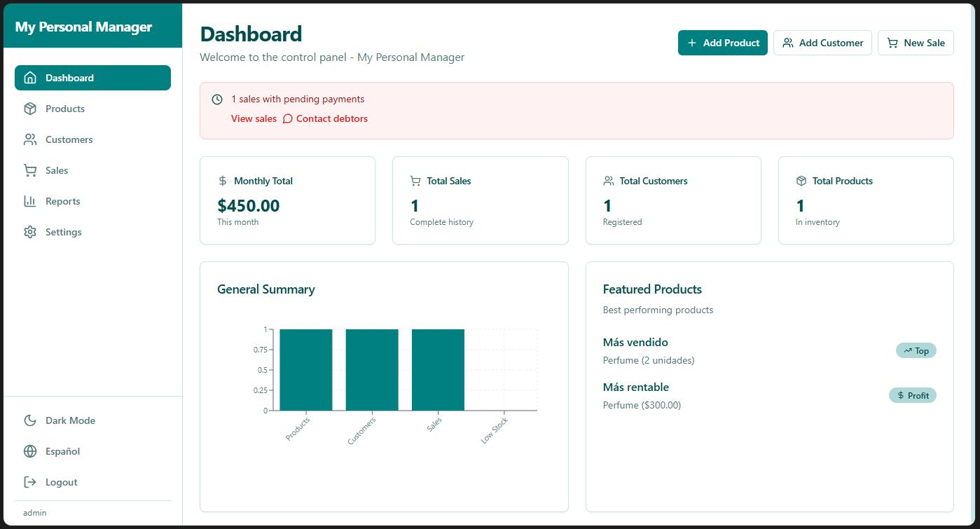The width and height of the screenshot is (980, 529).
Task: Open the Reports section
Action: pyautogui.click(x=62, y=201)
